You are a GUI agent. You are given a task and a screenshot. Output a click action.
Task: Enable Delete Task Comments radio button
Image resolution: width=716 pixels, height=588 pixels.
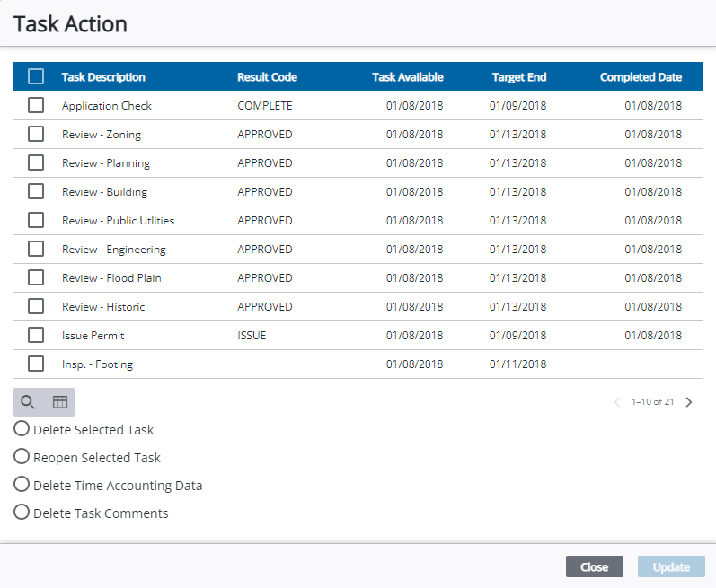[x=22, y=513]
